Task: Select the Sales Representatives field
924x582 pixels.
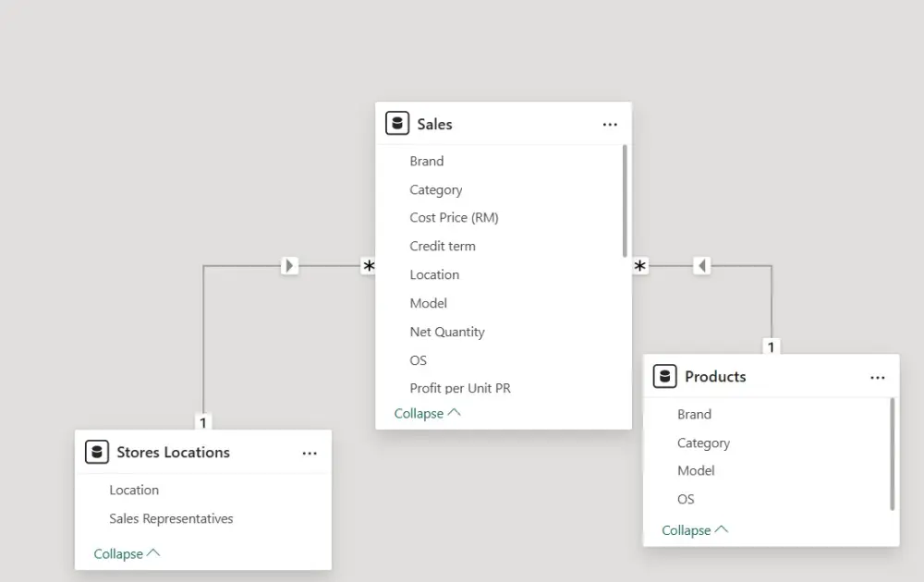Action: (x=171, y=518)
